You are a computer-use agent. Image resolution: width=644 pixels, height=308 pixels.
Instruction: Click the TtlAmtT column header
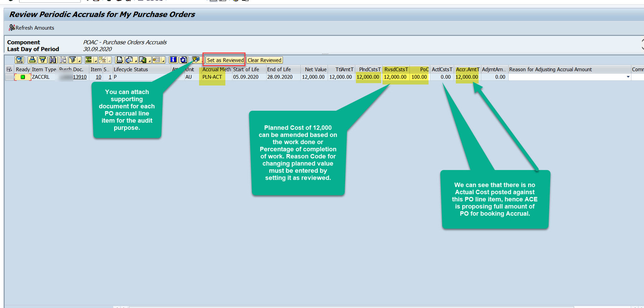point(342,69)
